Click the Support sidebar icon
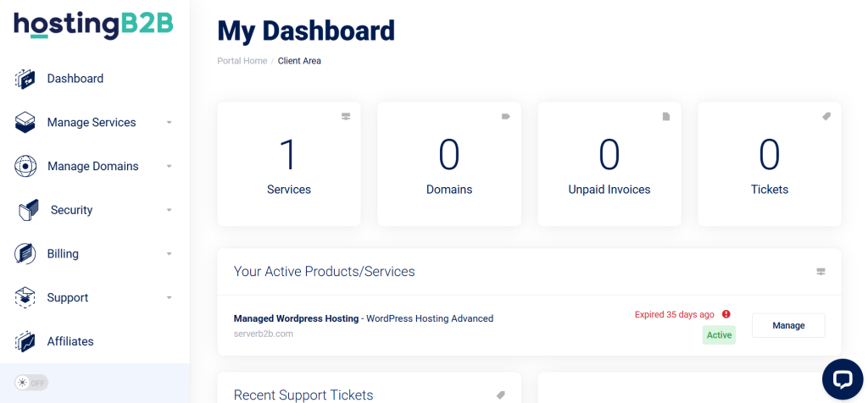 coord(25,297)
